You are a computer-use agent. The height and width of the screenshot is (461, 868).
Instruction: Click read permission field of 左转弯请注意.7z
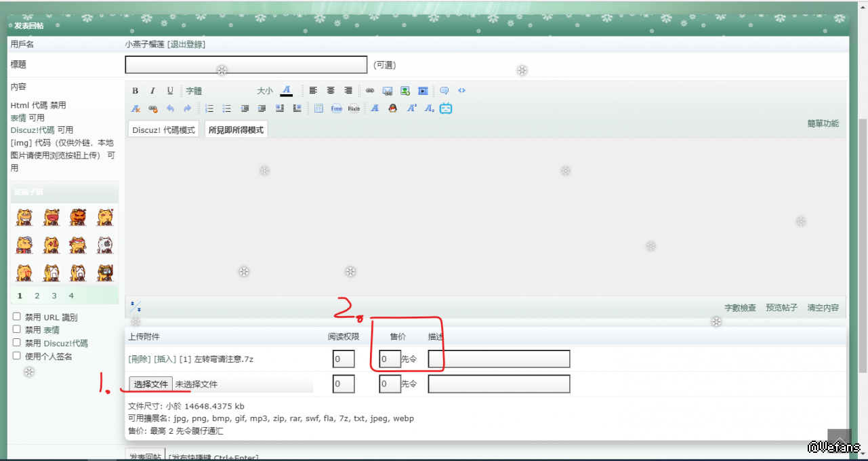coord(344,359)
